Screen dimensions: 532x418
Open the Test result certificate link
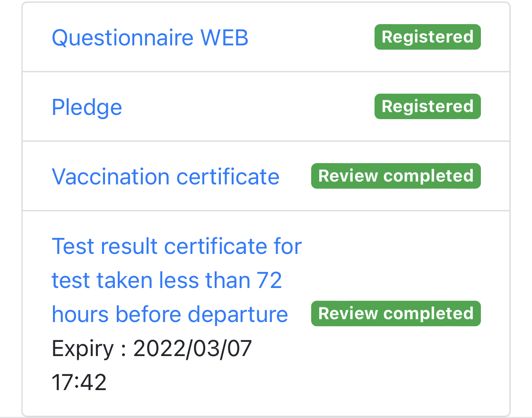click(176, 246)
